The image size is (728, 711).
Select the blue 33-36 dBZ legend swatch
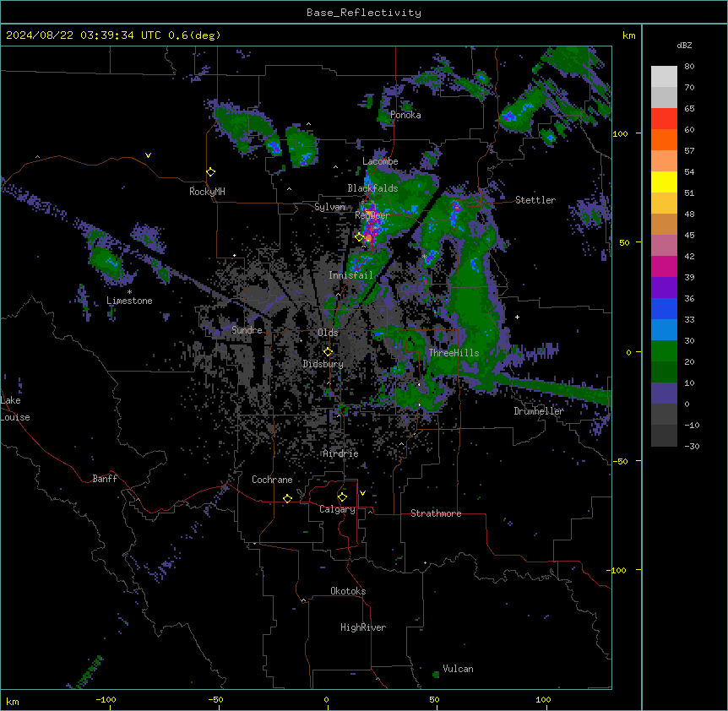pos(664,308)
